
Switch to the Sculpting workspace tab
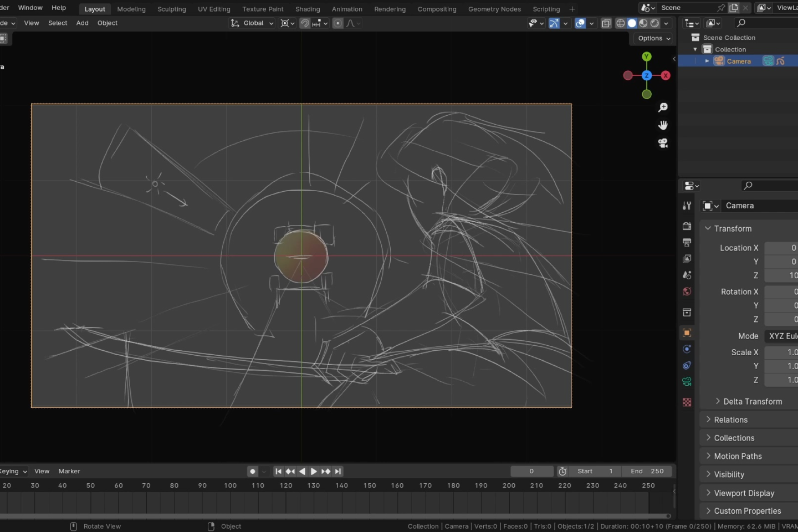point(172,9)
